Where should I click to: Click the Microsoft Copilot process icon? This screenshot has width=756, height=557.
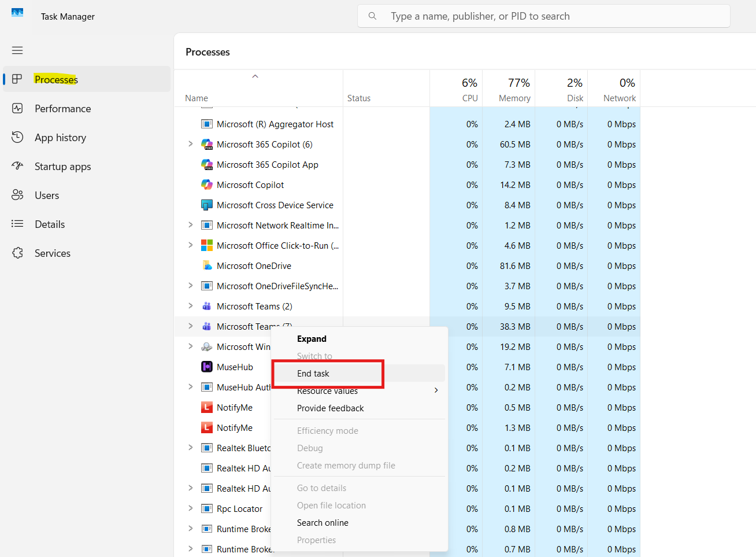(x=207, y=185)
